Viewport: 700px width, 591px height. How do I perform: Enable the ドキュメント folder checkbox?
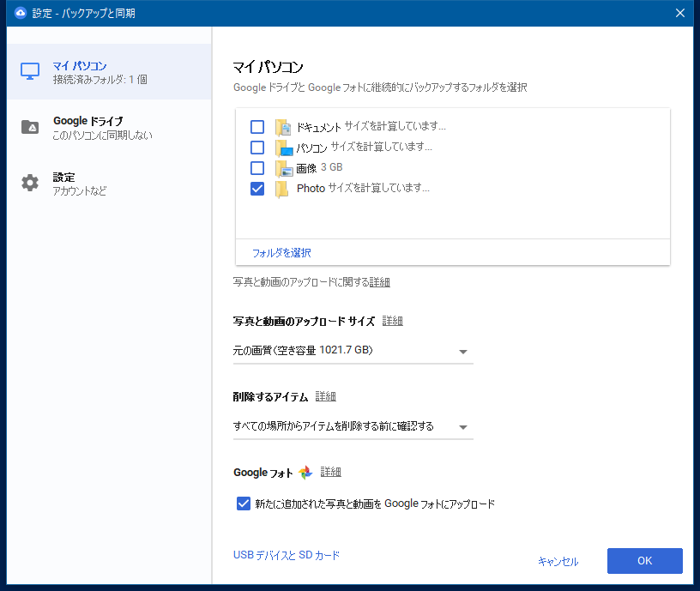point(257,127)
